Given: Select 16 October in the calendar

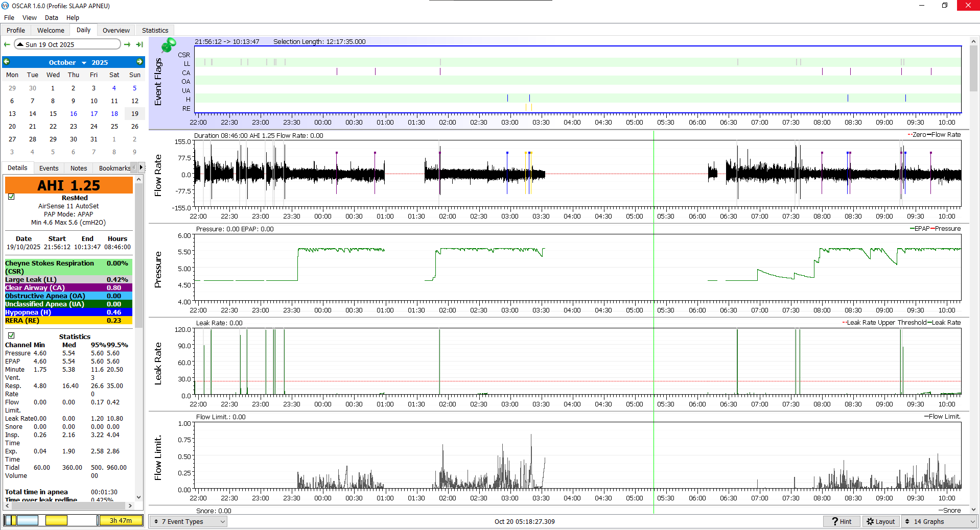Looking at the screenshot, I should [74, 113].
